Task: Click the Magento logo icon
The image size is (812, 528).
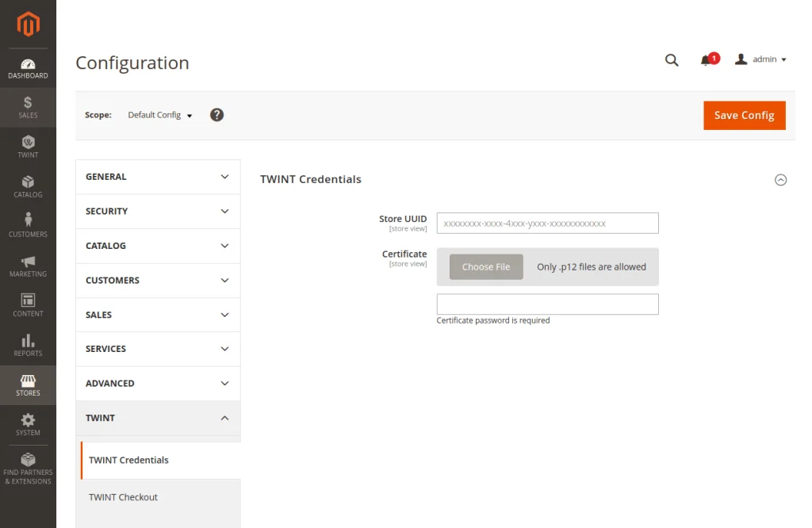Action: (x=28, y=24)
